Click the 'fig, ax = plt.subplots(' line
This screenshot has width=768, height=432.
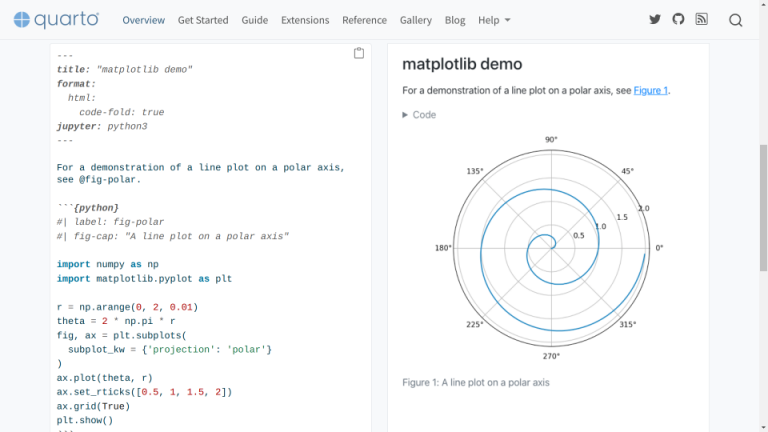pos(122,336)
